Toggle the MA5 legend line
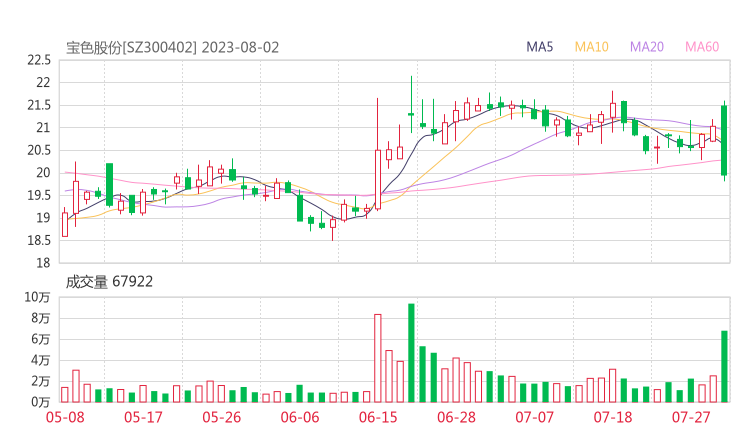 tap(539, 47)
